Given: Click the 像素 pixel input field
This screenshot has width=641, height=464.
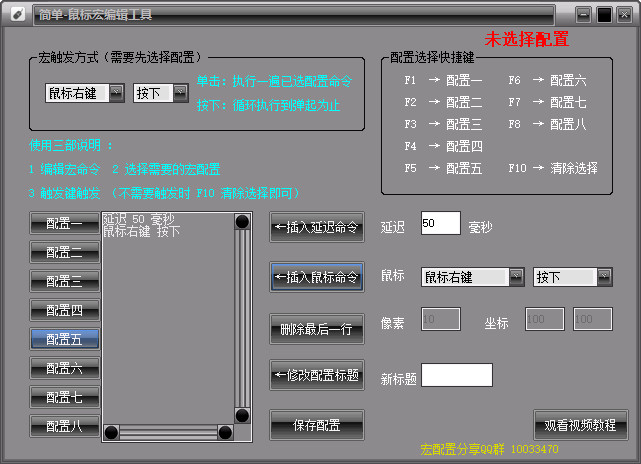Looking at the screenshot, I should 441,319.
